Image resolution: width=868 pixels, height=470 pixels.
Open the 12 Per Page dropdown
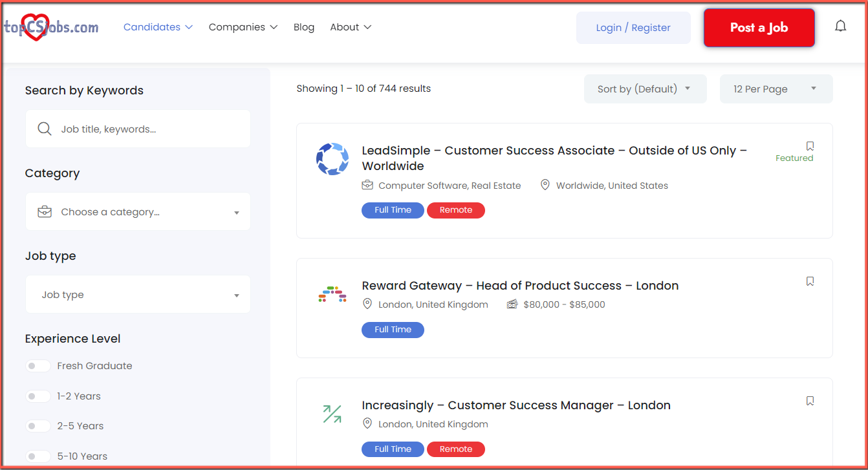pyautogui.click(x=776, y=89)
